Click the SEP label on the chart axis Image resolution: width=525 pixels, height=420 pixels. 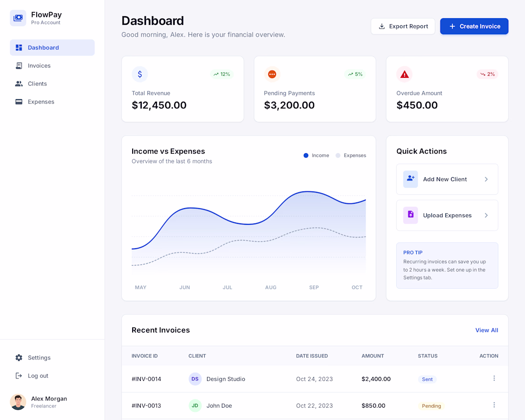(x=314, y=287)
